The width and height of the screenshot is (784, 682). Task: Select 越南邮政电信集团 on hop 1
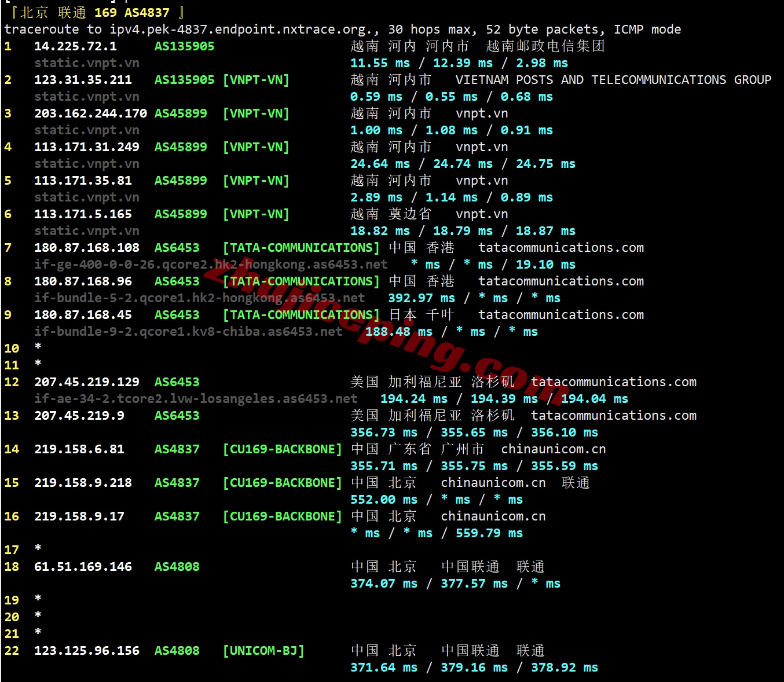tap(545, 46)
